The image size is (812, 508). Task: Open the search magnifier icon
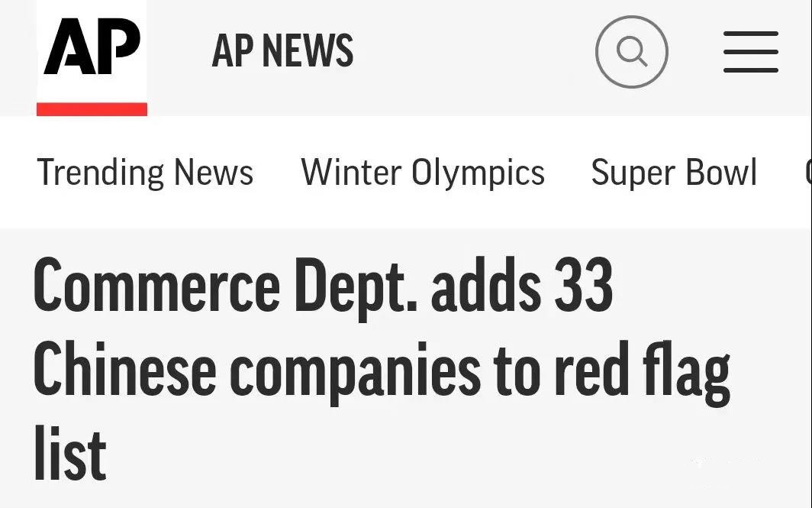[632, 51]
